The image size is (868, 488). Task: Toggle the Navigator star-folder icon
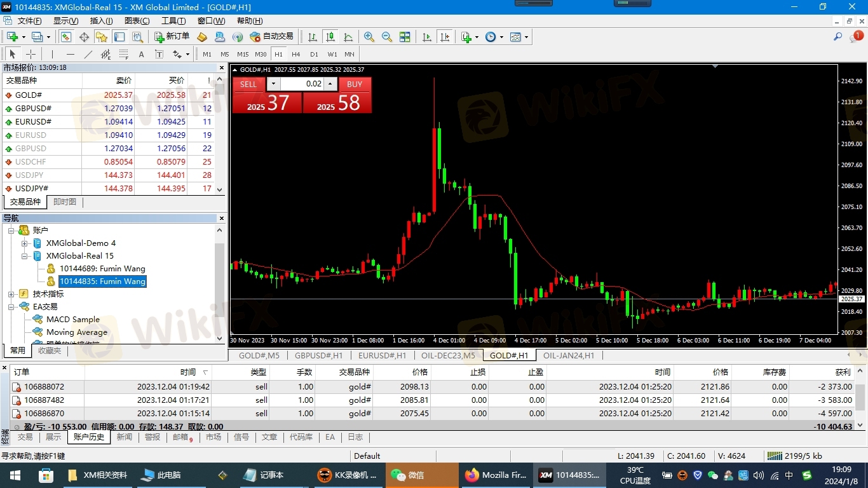click(x=102, y=37)
